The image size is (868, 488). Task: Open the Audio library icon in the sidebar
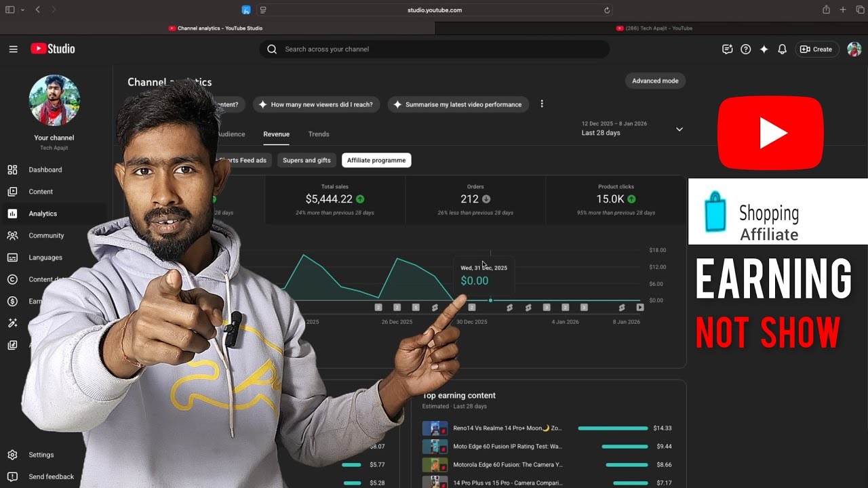(12, 345)
